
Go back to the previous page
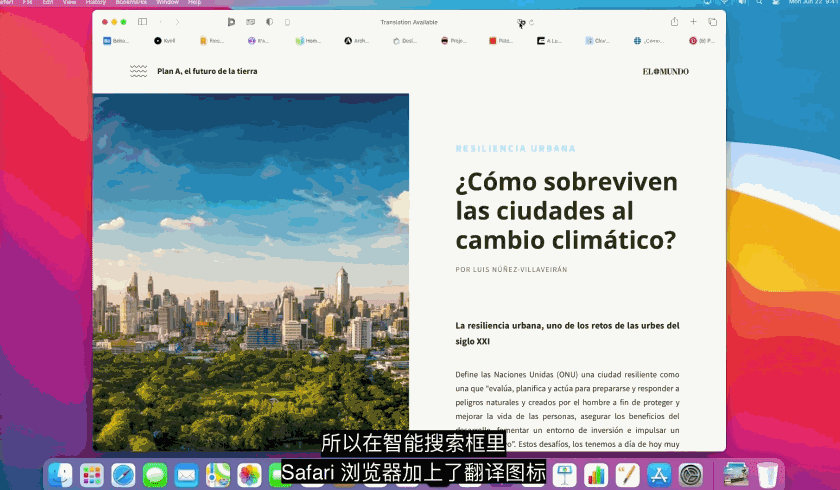coord(161,21)
